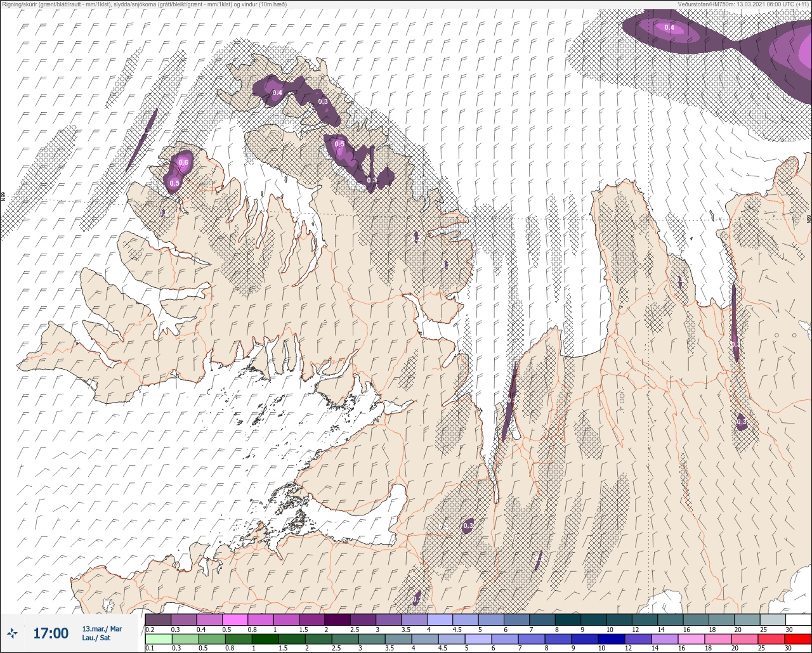Viewport: 812px width, 653px height.
Task: Select the 17:00 forecast time display
Action: [51, 633]
